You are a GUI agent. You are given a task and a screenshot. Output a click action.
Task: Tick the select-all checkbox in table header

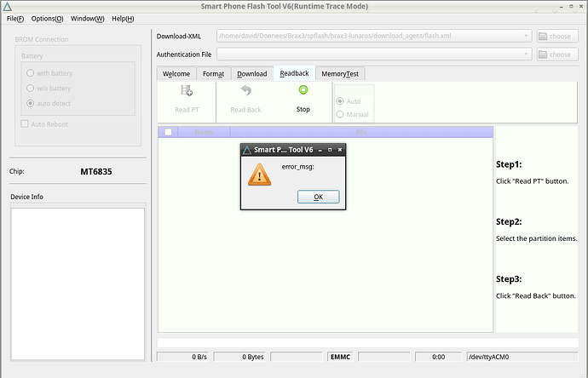169,132
